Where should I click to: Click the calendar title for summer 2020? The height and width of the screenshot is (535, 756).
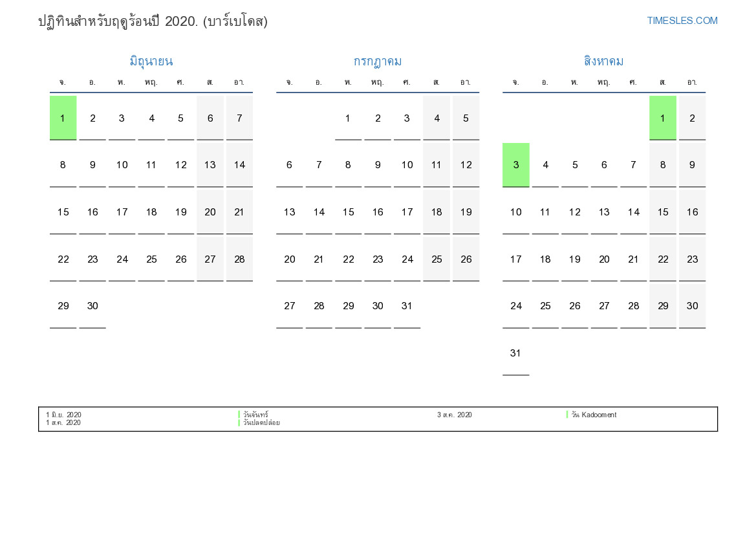[153, 21]
